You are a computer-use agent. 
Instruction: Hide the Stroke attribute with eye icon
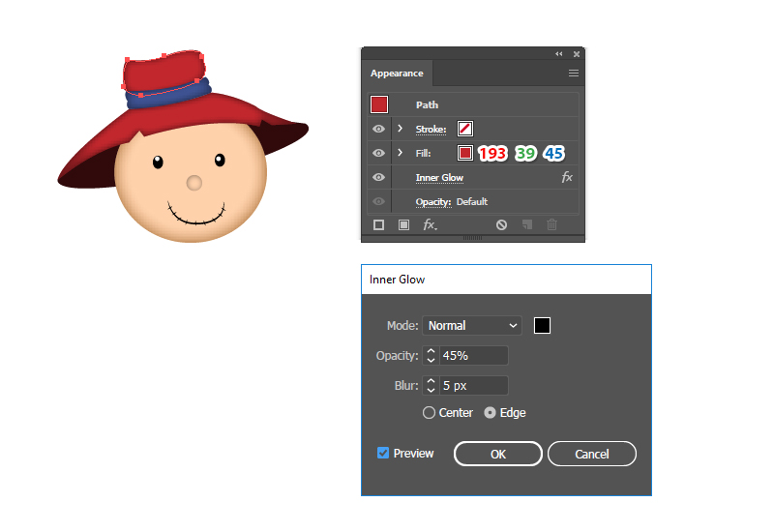[378, 129]
